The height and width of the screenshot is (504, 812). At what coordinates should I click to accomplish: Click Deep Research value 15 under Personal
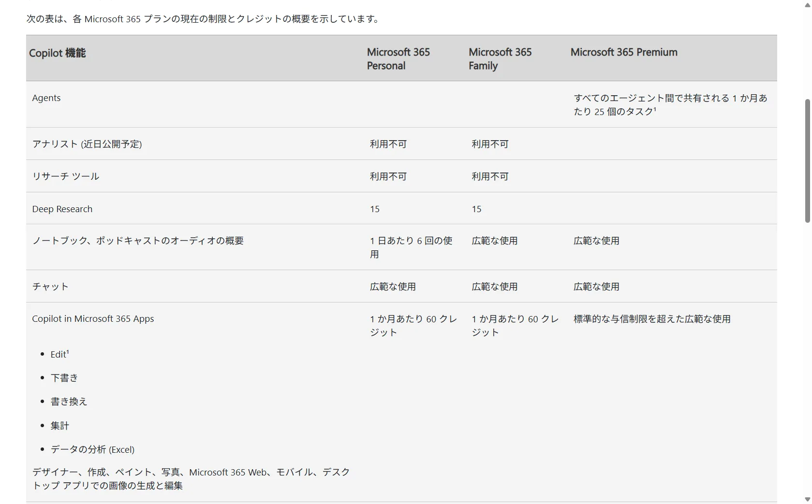point(375,209)
